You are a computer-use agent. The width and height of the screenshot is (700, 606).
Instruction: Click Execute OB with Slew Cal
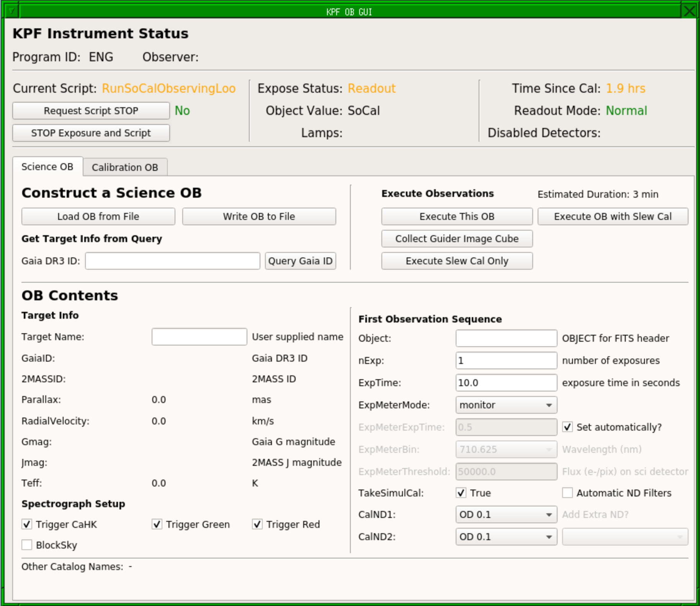pyautogui.click(x=613, y=216)
